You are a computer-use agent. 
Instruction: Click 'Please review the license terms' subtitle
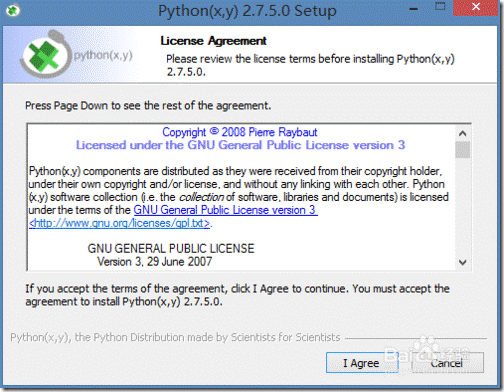click(x=310, y=65)
